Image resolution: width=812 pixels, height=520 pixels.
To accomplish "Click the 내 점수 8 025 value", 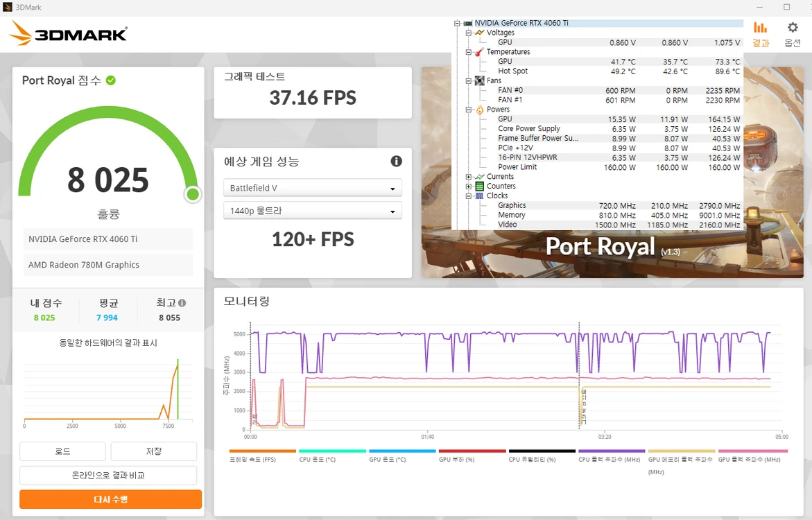I will (x=44, y=318).
